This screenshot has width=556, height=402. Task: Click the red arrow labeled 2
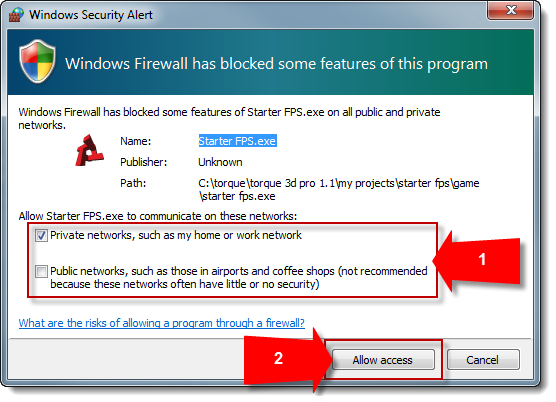[x=289, y=359]
